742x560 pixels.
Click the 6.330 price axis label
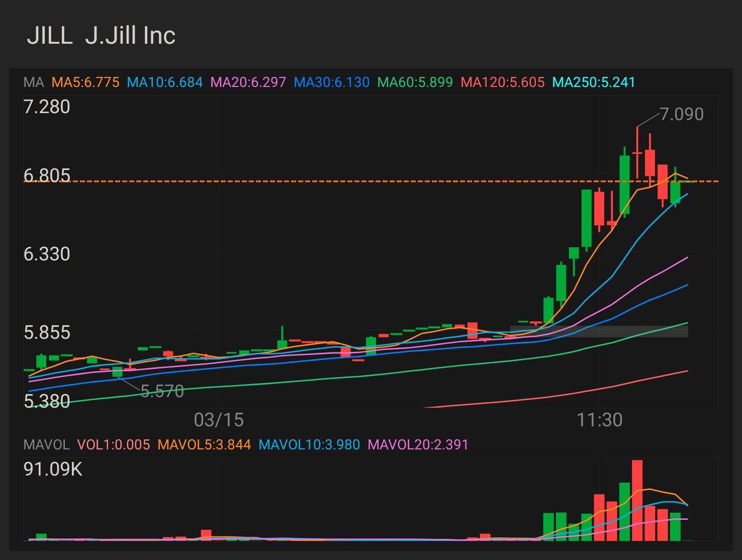pyautogui.click(x=47, y=254)
